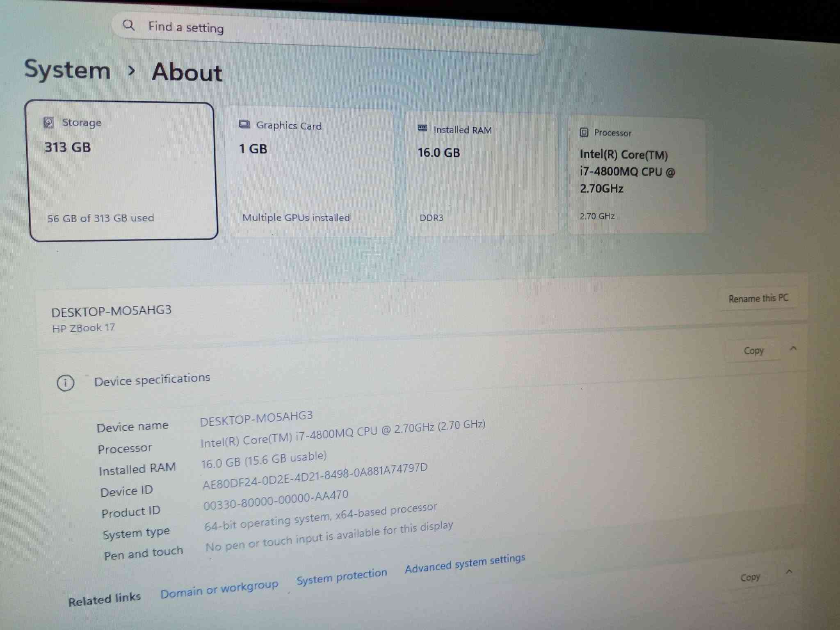Select the 64-bit operating system text
The width and height of the screenshot is (840, 630).
(x=321, y=517)
